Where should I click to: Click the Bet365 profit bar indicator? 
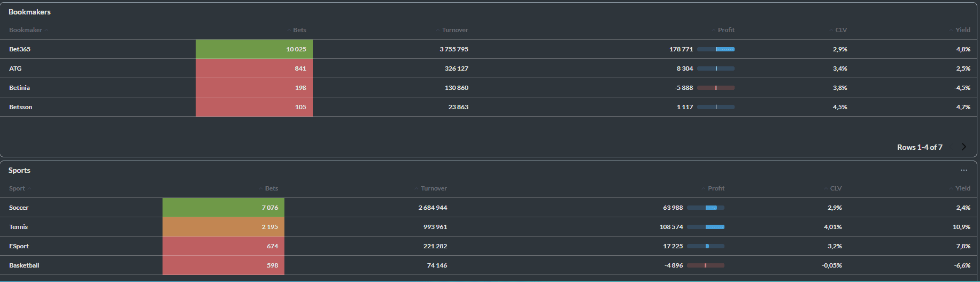[716, 49]
